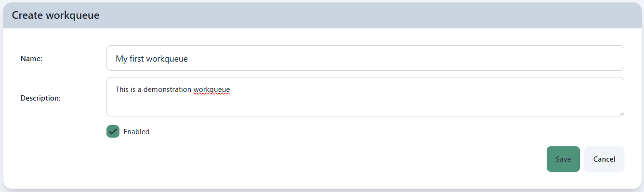
Task: Click the Description box resize grip
Action: (x=621, y=113)
